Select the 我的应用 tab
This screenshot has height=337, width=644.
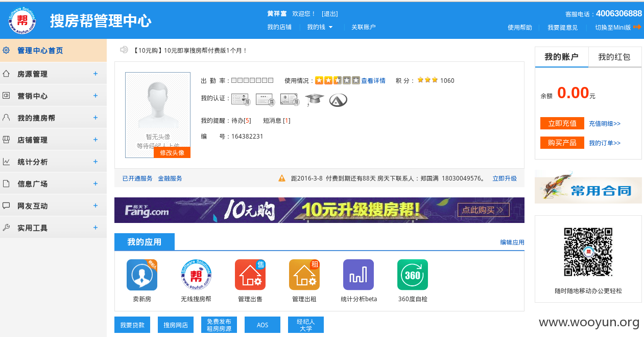coord(145,242)
